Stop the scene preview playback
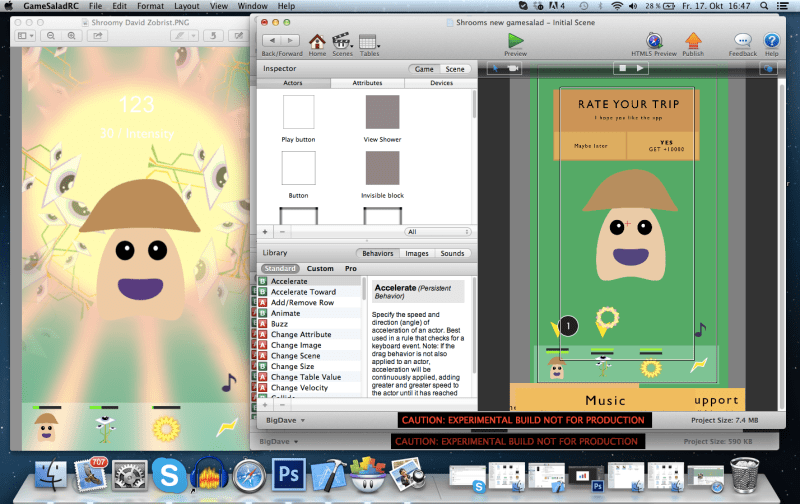Image resolution: width=800 pixels, height=504 pixels. pos(622,68)
